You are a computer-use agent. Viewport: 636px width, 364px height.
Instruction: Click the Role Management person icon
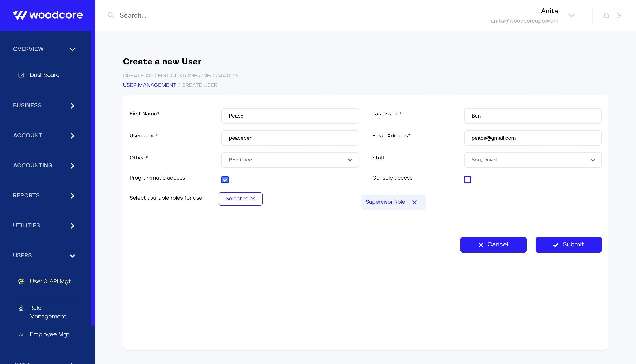pyautogui.click(x=21, y=308)
